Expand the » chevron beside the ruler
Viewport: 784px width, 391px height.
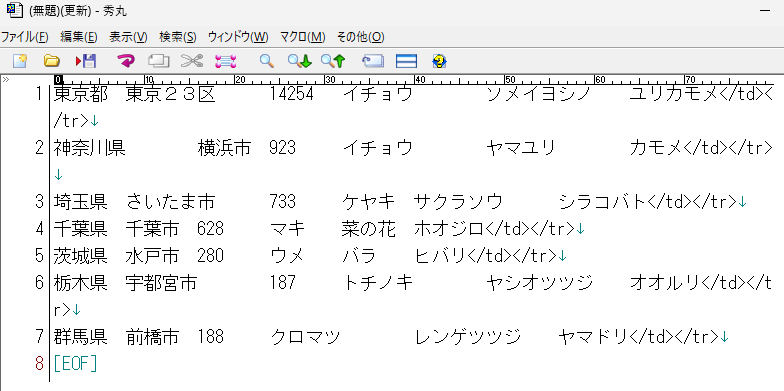6,80
